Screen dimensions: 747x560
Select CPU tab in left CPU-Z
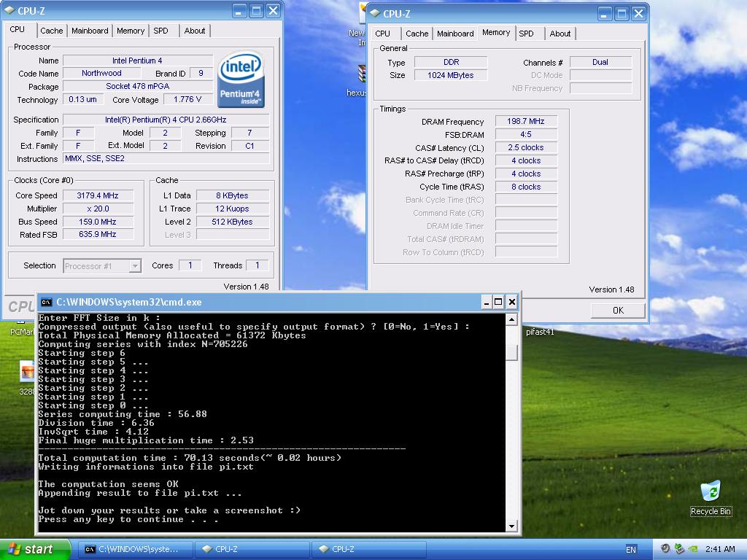pyautogui.click(x=18, y=29)
